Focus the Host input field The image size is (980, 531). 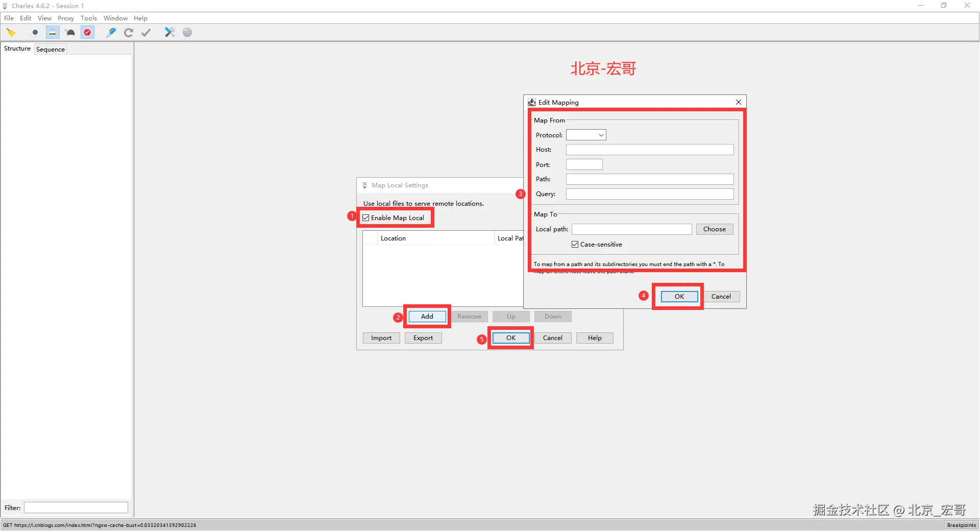[x=650, y=150]
